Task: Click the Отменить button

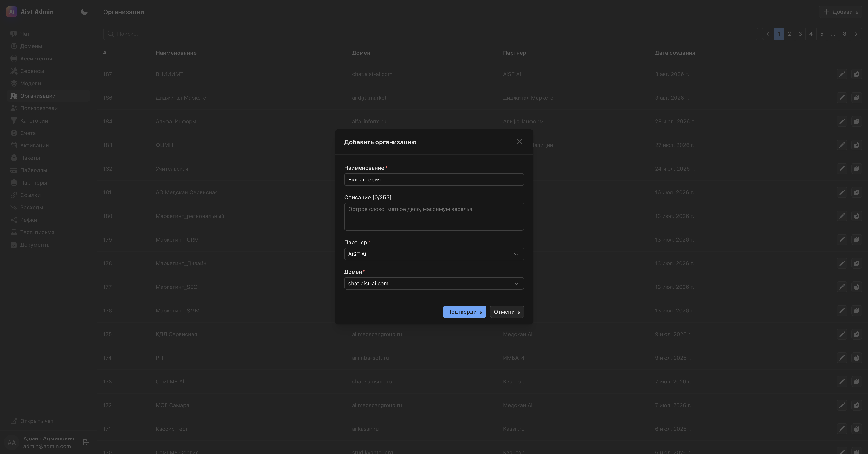Action: point(507,312)
